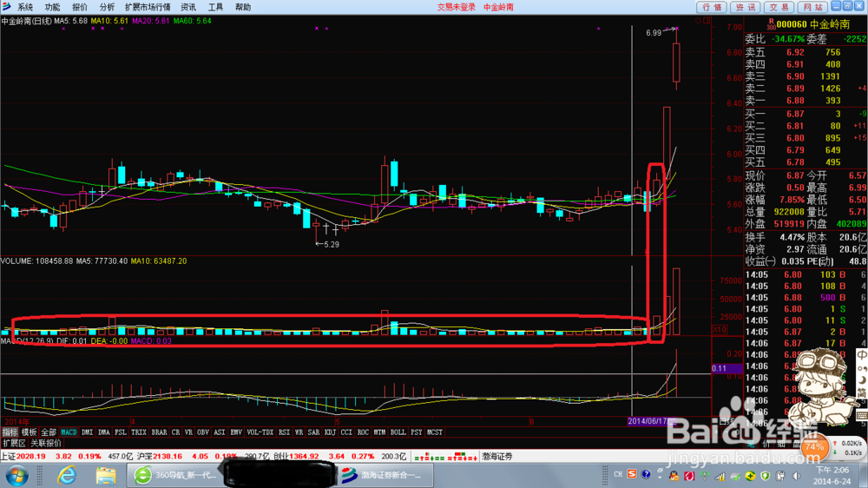This screenshot has height=488, width=868.
Task: Open the 扩展市场行情 menu
Action: click(x=148, y=7)
